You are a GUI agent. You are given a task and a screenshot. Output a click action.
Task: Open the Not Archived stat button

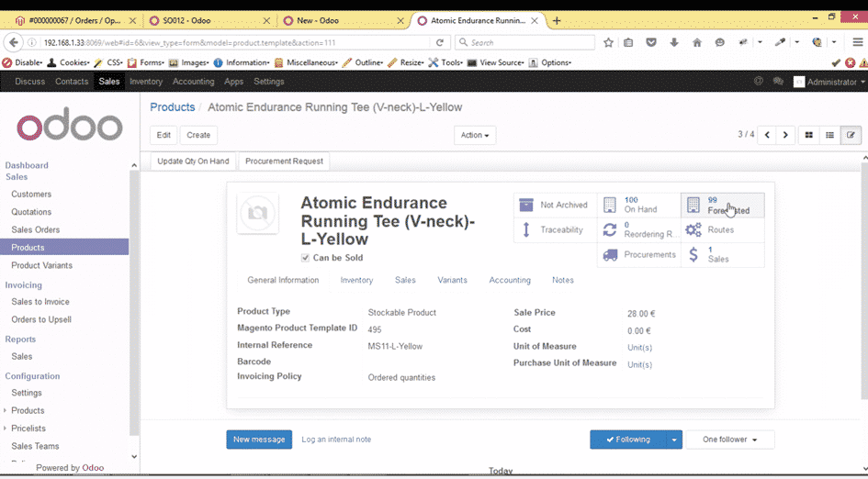(x=555, y=206)
